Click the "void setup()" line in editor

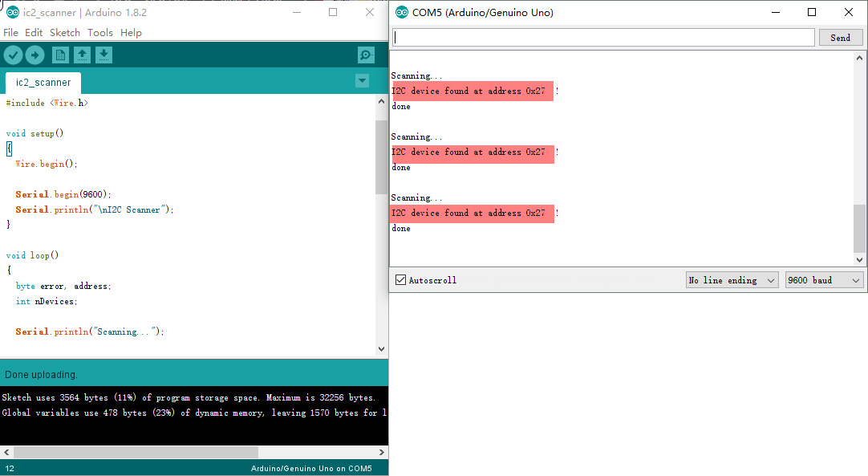[x=34, y=133]
